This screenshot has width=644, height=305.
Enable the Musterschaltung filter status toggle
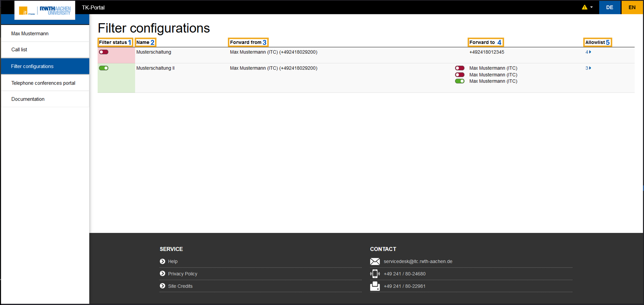[103, 52]
